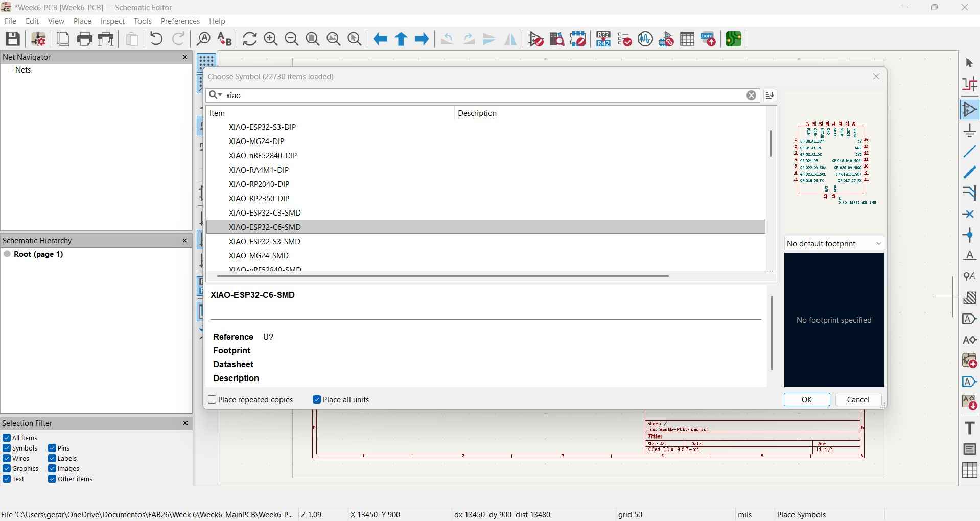980x521 pixels.
Task: Click the Undo arrow icon
Action: point(156,39)
